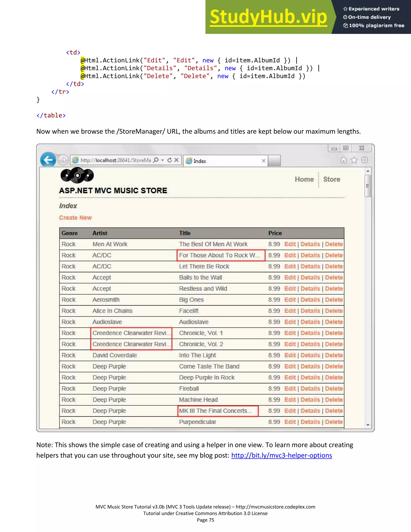Select the Index browser tab
411x532 pixels.
[x=225, y=161]
